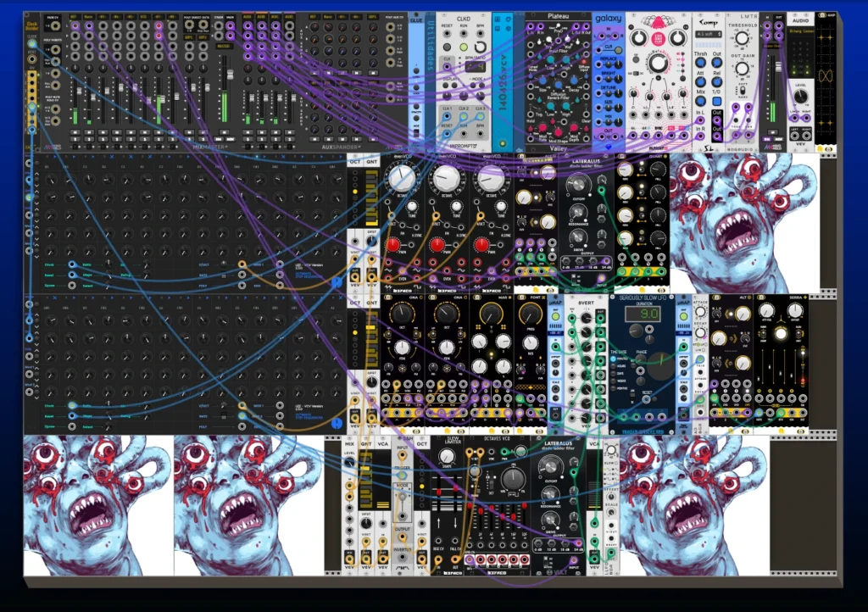
Task: Select Days time base on Seriously Slow LFO
Action: [614, 374]
